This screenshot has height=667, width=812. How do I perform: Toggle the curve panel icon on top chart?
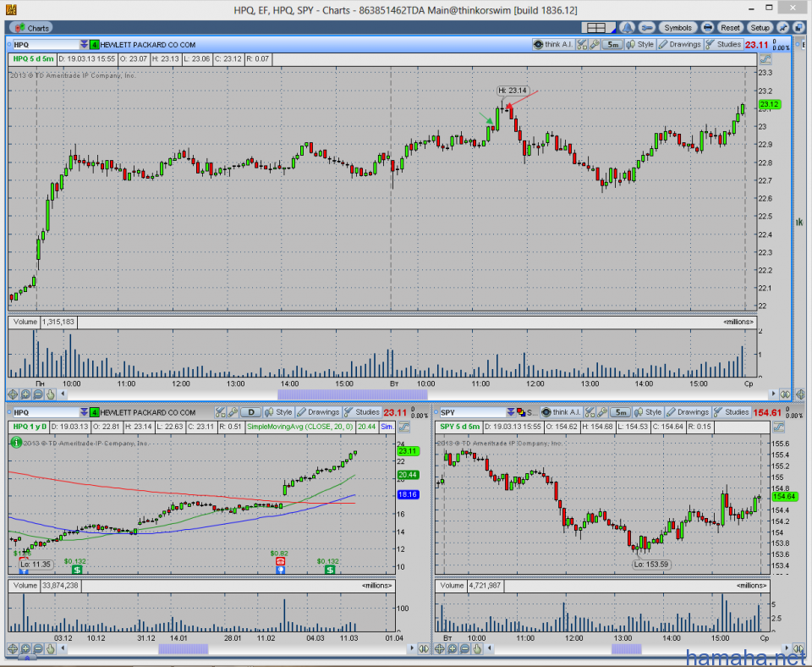(x=765, y=59)
